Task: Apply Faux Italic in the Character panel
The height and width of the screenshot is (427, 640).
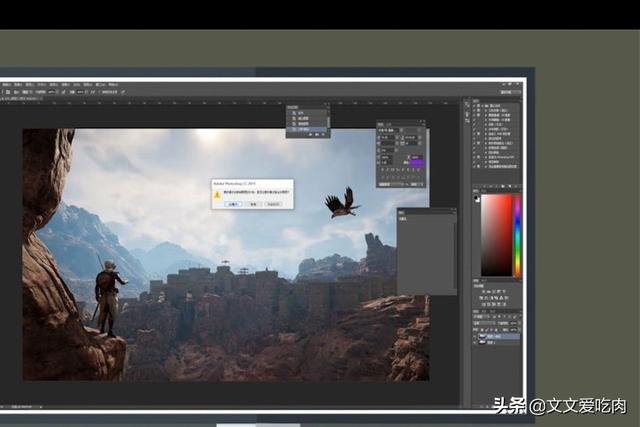Action: click(387, 170)
